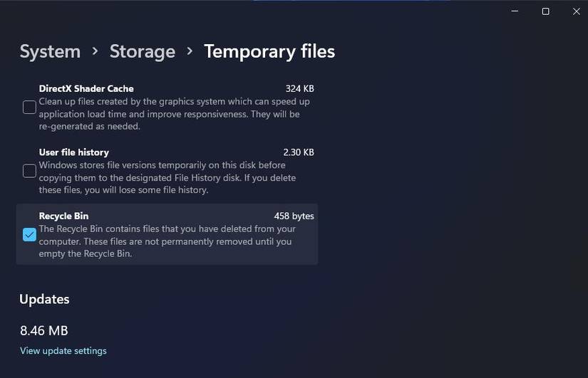
Task: Go back to System in breadcrumb
Action: tap(50, 51)
